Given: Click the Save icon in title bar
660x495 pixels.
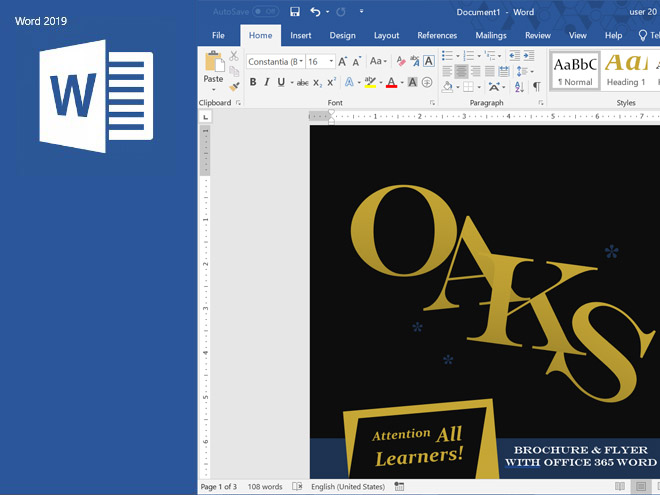Looking at the screenshot, I should (295, 12).
